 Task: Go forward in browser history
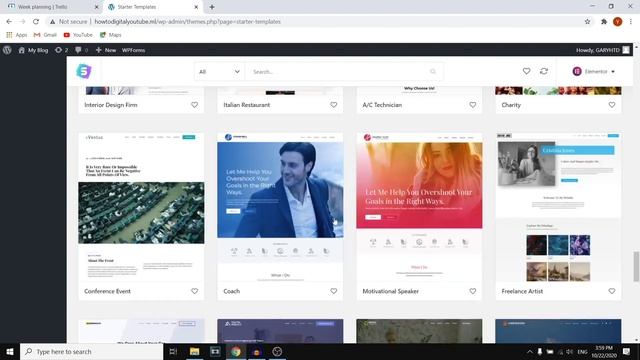point(22,21)
